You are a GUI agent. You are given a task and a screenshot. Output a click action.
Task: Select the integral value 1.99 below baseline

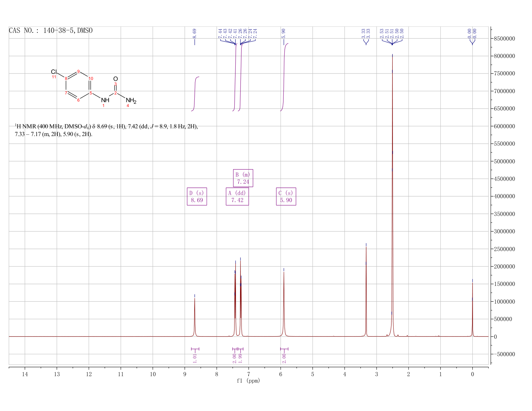click(x=240, y=358)
